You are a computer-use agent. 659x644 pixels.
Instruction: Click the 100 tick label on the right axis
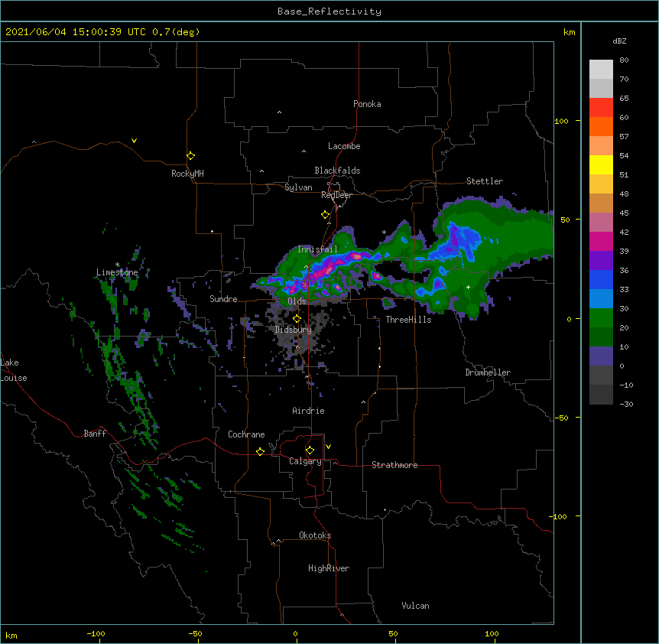[561, 121]
